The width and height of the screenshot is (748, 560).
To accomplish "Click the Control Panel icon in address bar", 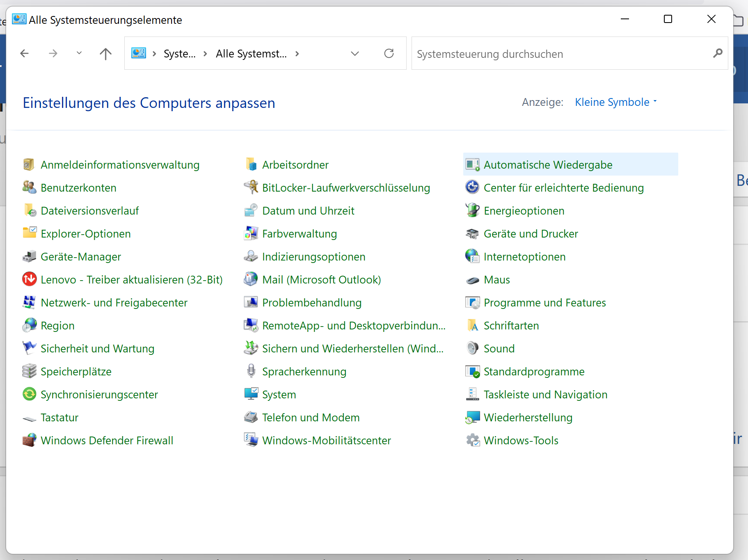I will pyautogui.click(x=139, y=53).
